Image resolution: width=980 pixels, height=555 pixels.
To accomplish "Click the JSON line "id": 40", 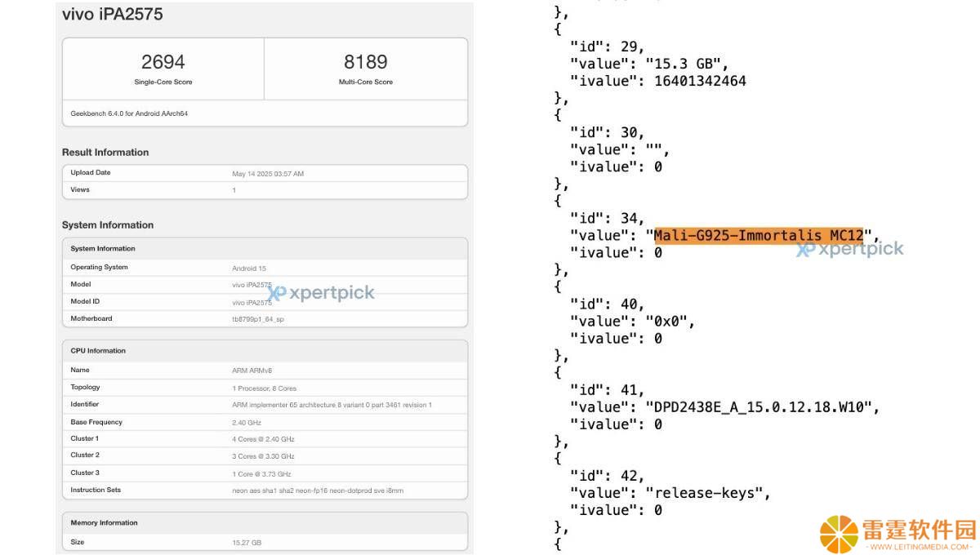I will [x=608, y=304].
